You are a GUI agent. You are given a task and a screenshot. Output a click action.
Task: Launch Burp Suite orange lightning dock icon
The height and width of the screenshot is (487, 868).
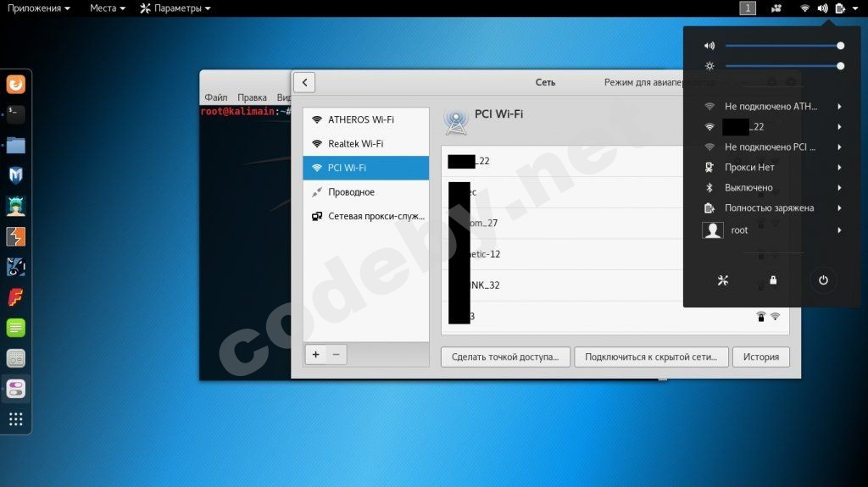coord(15,236)
